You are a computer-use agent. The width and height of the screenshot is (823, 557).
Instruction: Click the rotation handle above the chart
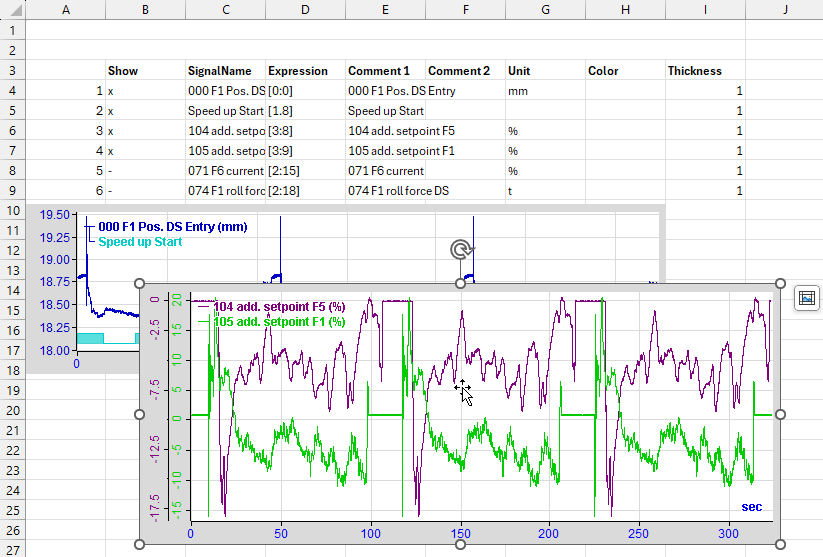coord(461,250)
